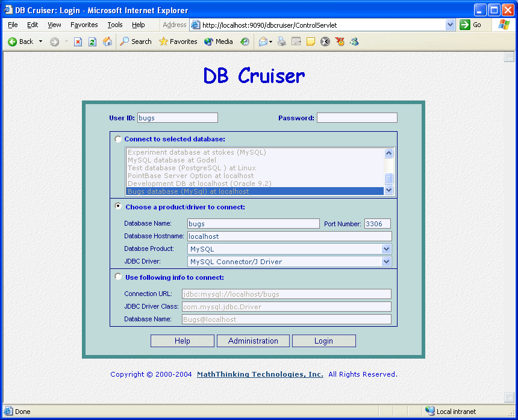Select 'Connect to selected database' radio button
This screenshot has width=518, height=420.
coord(118,139)
